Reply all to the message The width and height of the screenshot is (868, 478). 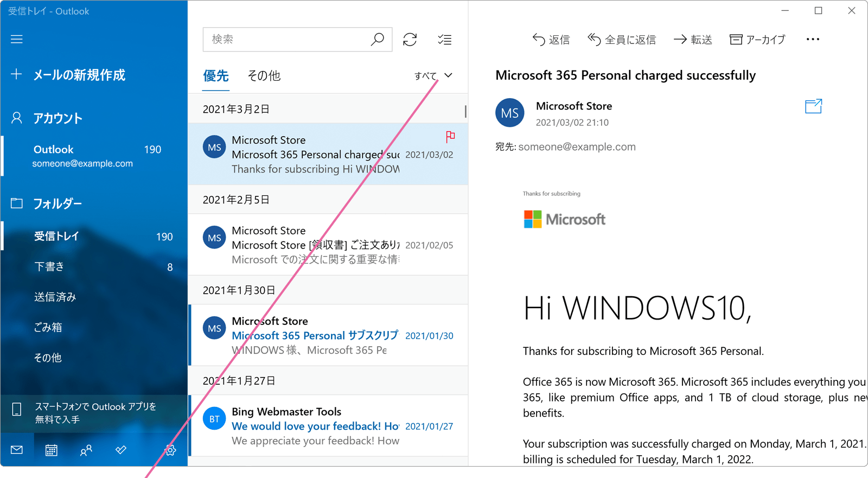pos(622,39)
